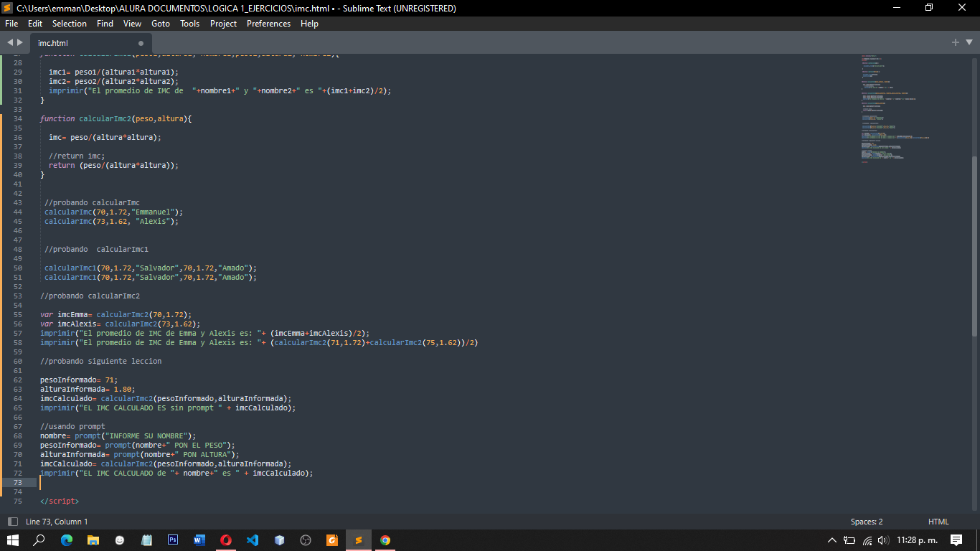
Task: Switch to Opera browser on taskbar
Action: pos(226,540)
